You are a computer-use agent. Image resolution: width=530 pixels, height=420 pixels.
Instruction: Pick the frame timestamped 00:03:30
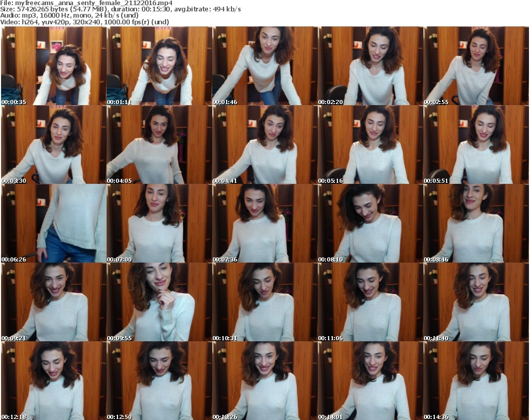coord(54,144)
